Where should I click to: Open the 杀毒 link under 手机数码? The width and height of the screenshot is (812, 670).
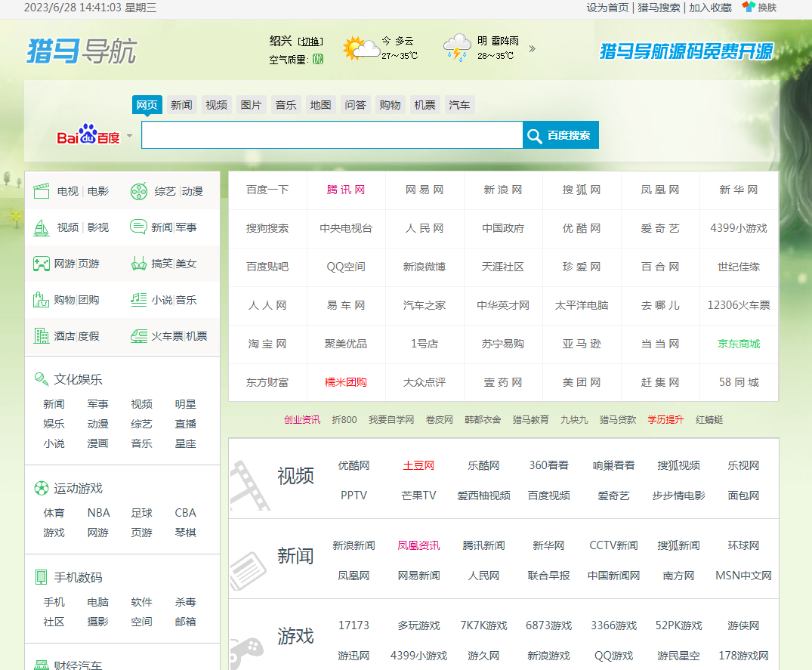click(x=185, y=602)
